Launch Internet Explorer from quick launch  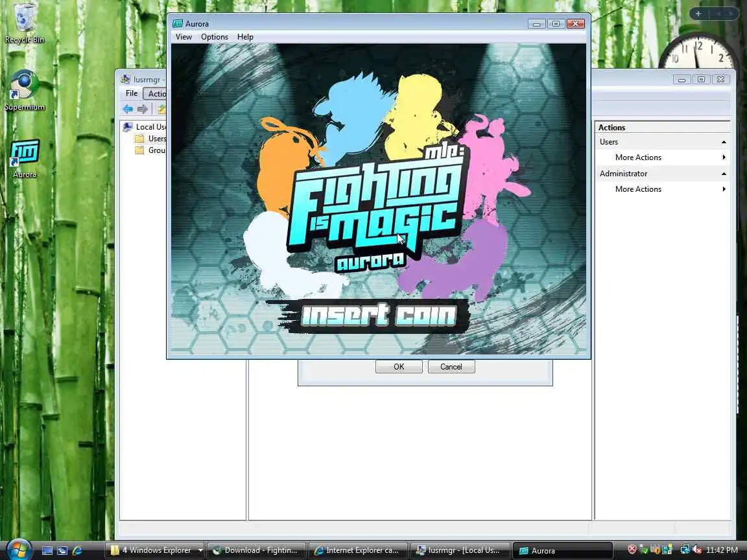[x=77, y=550]
